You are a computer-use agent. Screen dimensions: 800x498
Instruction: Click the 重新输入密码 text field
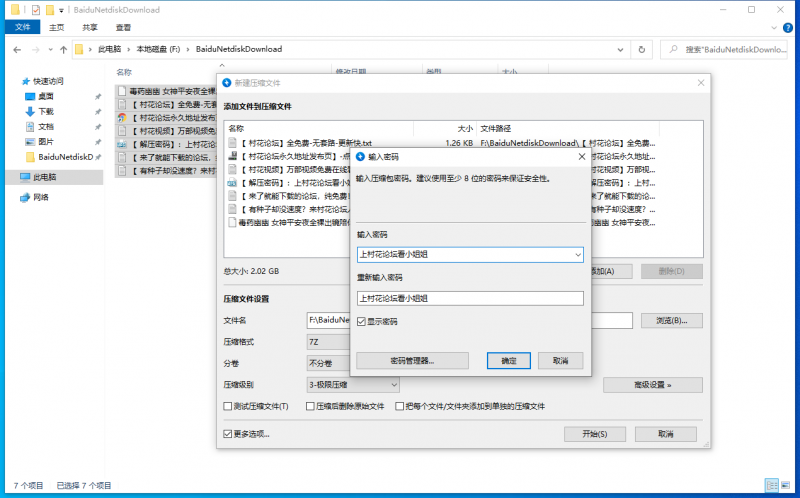pyautogui.click(x=470, y=298)
